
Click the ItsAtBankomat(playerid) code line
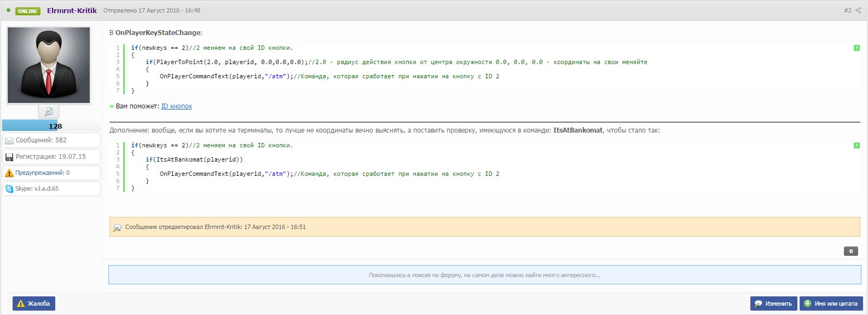[194, 159]
